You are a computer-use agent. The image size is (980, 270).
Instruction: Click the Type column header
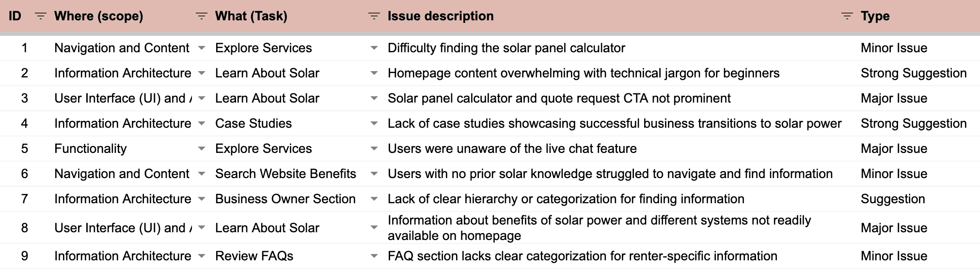click(875, 16)
